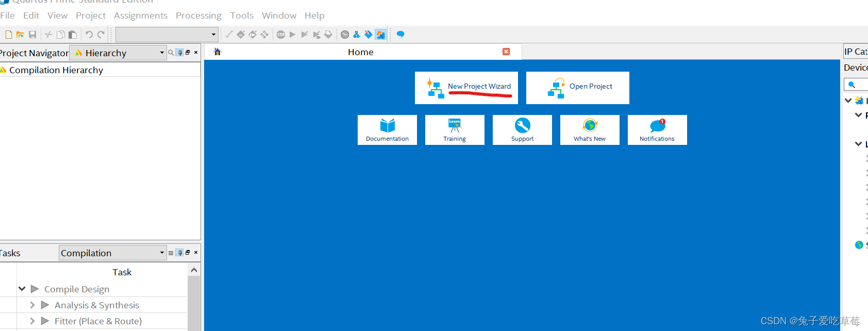Open the File menu
This screenshot has width=868, height=331.
(x=7, y=15)
